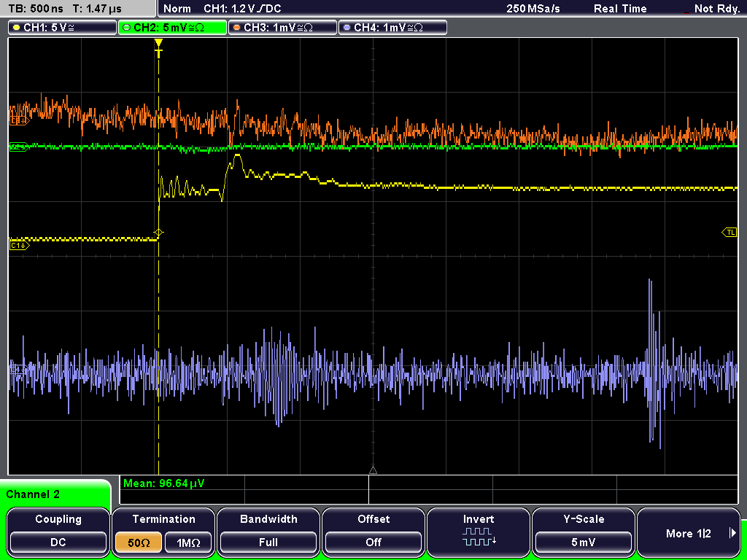Click the Mean: 96.64 µV measurement
Viewport: 747px width, 560px height.
pos(164,483)
